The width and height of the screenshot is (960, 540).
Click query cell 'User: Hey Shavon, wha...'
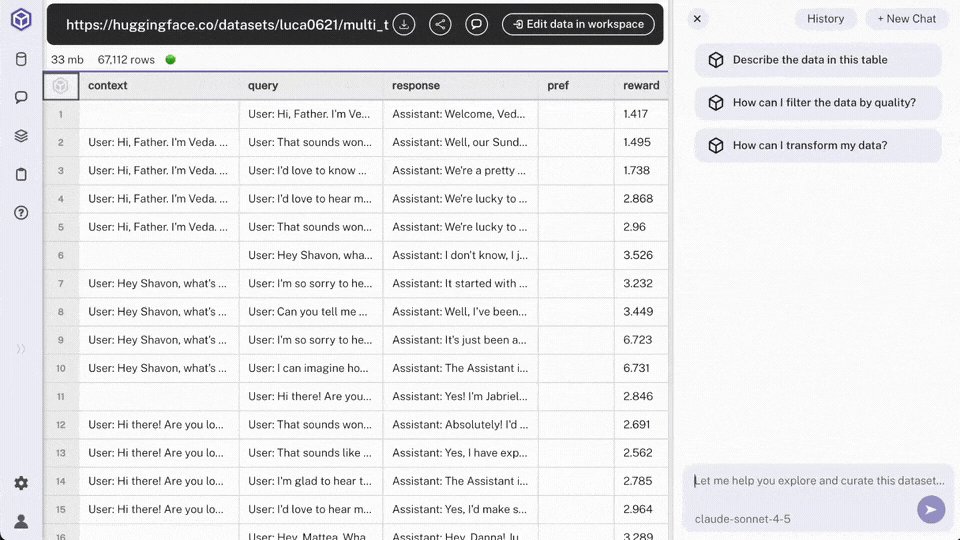[311, 255]
